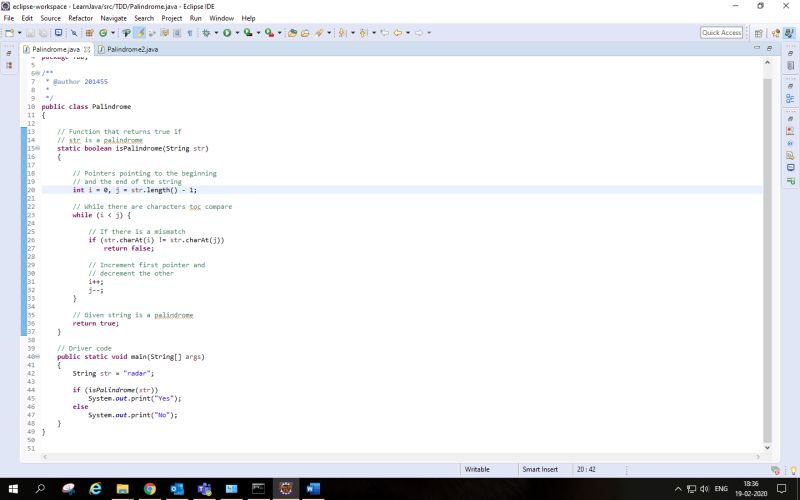Click the Coverage launch icon
800x500 pixels.
pos(248,33)
